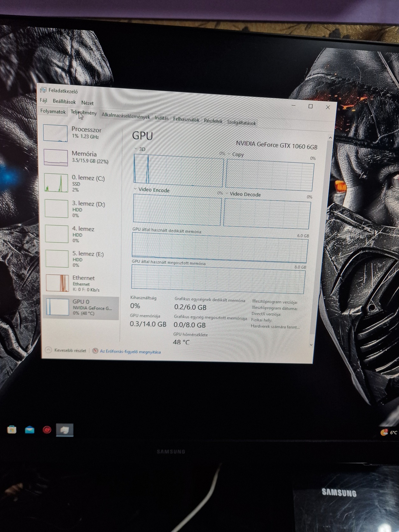Select the Memória mini graph
This screenshot has width=399, height=532.
point(56,157)
